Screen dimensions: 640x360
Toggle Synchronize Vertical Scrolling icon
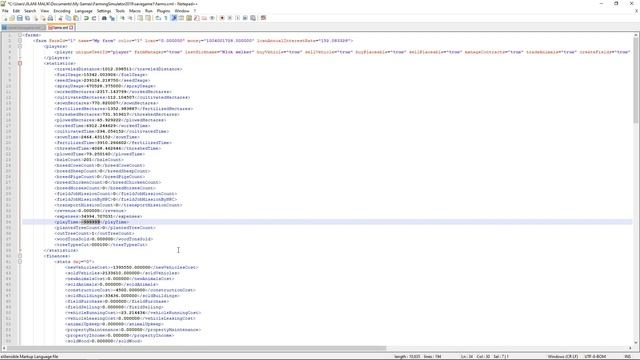tap(140, 18)
